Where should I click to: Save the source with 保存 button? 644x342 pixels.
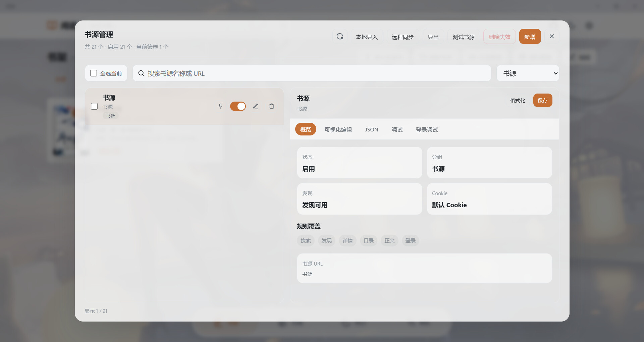543,100
